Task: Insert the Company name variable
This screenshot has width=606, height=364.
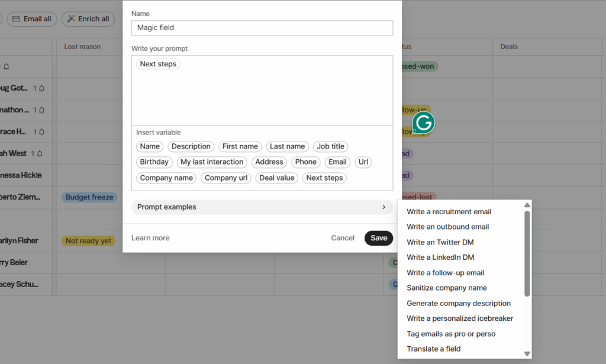Action: [x=166, y=178]
